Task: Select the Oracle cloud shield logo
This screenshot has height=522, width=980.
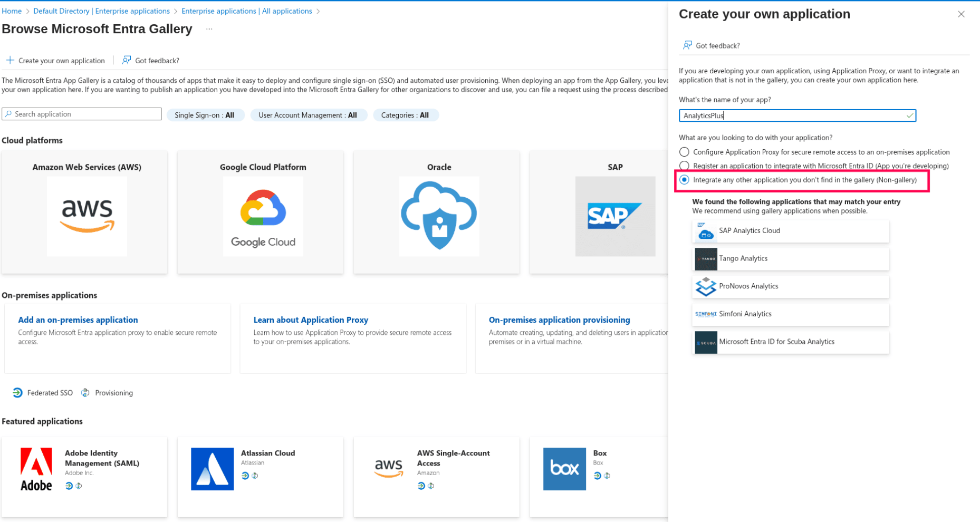Action: coord(439,216)
